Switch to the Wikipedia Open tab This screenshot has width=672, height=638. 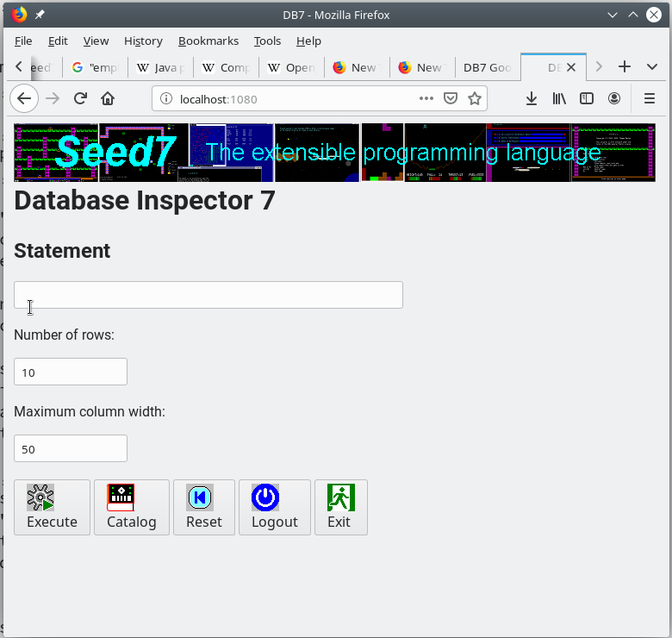[x=292, y=67]
